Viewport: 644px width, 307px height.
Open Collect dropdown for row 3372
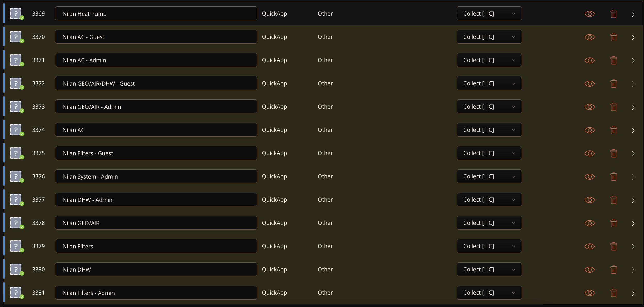(x=489, y=83)
